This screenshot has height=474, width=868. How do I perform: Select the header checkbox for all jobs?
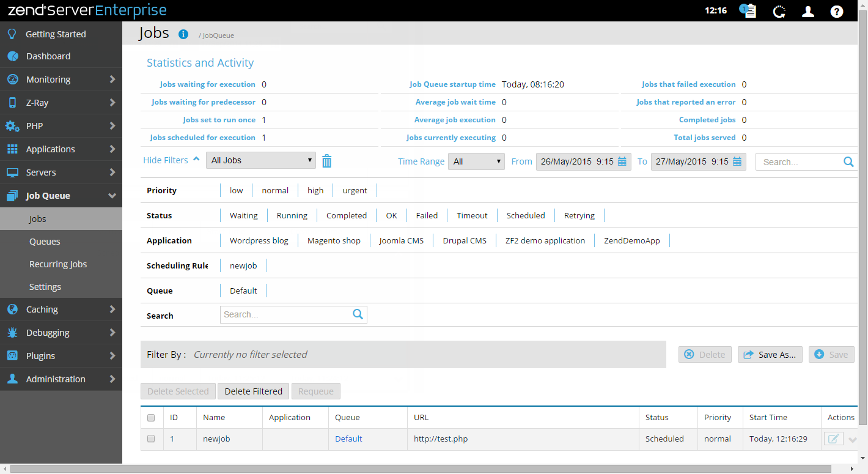pyautogui.click(x=151, y=418)
